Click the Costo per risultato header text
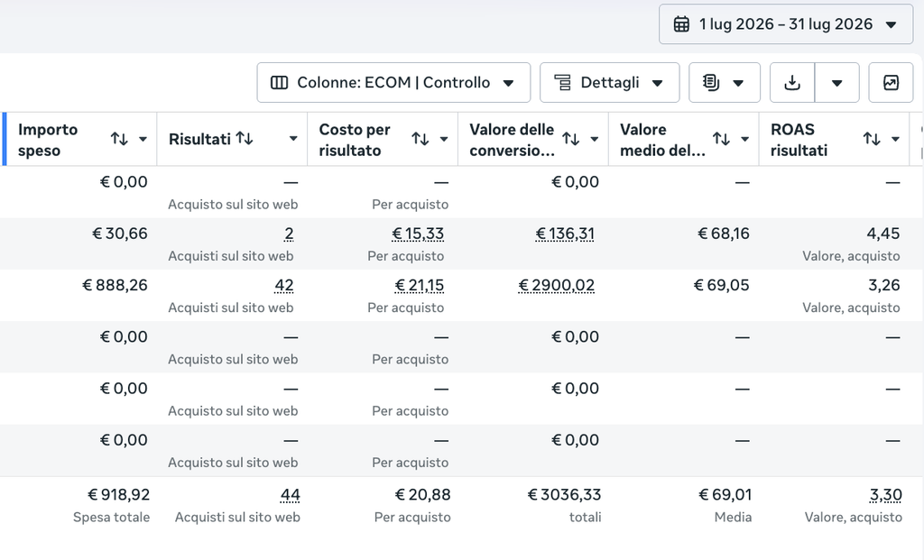Image resolution: width=924 pixels, height=560 pixels. click(354, 140)
